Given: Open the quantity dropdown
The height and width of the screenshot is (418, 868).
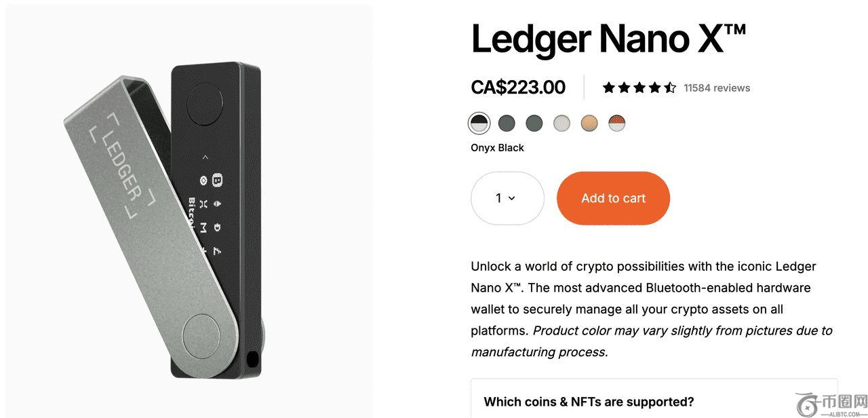Looking at the screenshot, I should [507, 198].
